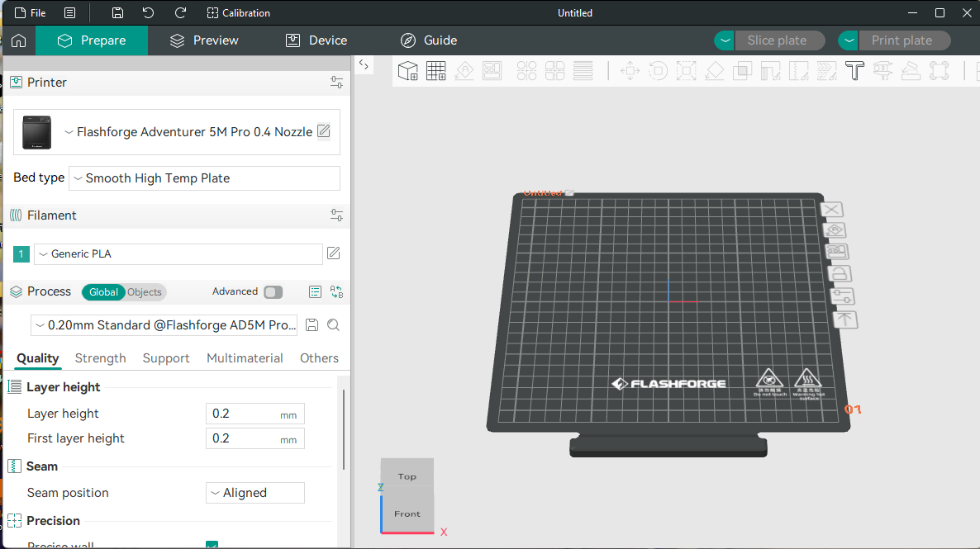Collapse the left sidebar panel
Viewport: 980px width, 549px height.
[364, 65]
